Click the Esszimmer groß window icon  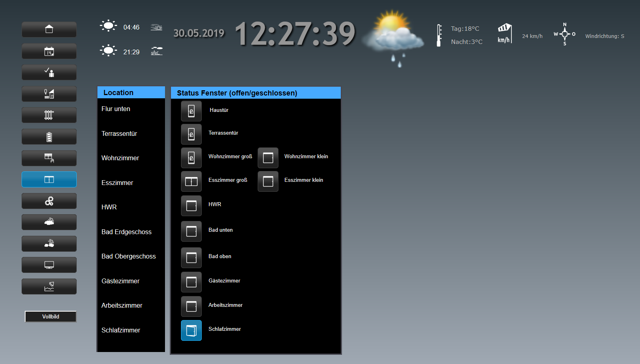tap(191, 181)
